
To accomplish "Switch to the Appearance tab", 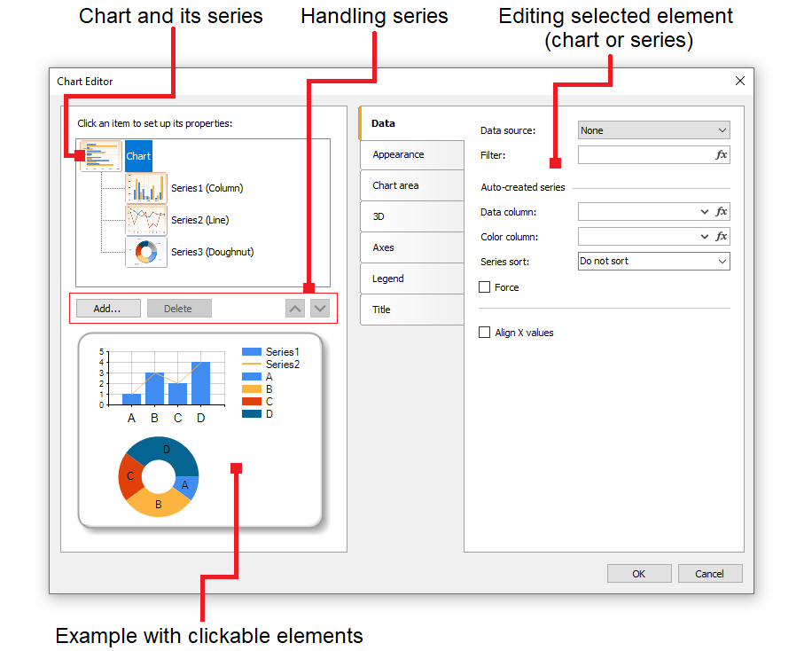I will (x=399, y=154).
